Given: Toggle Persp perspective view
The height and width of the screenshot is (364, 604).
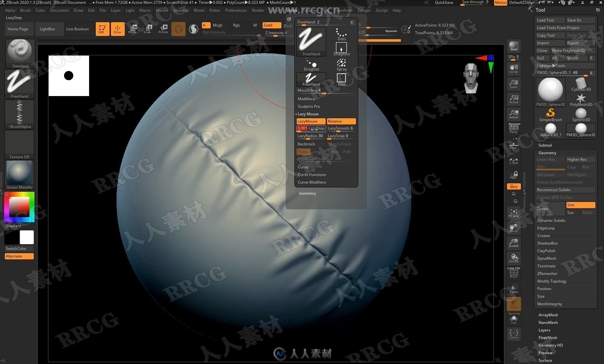Looking at the screenshot, I should pos(514,128).
